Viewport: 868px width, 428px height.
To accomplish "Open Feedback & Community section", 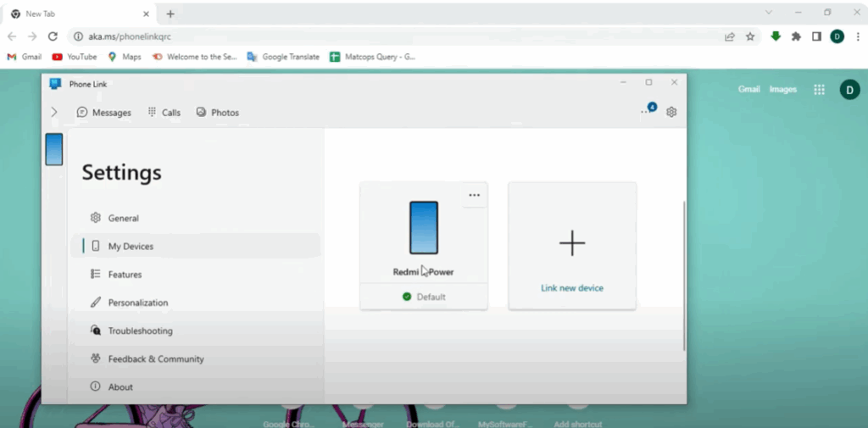I will 195,359.
